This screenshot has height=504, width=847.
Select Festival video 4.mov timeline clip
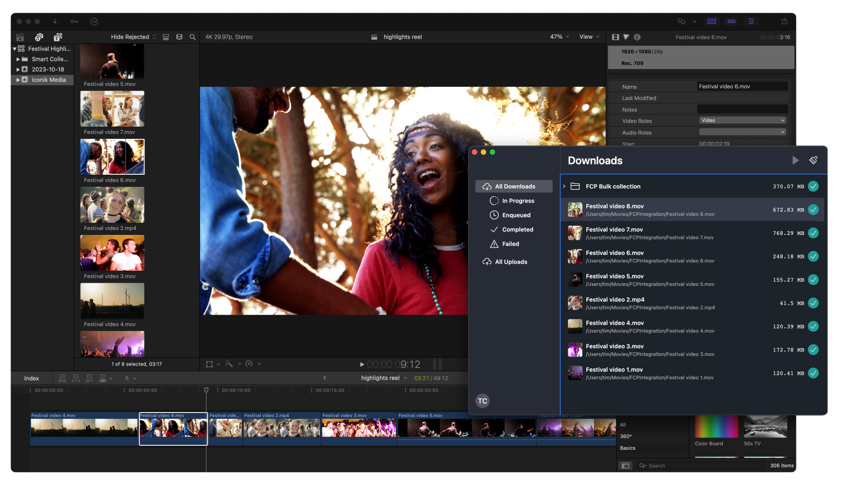84,428
